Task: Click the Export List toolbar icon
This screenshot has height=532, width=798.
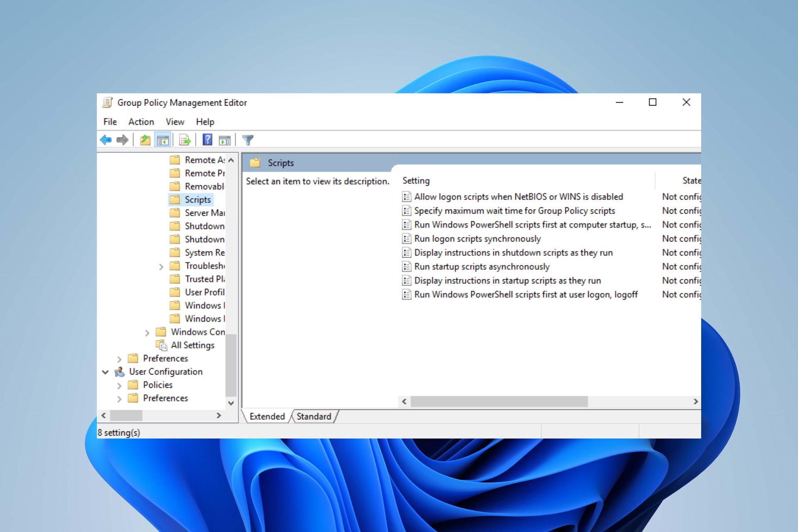Action: pos(185,140)
